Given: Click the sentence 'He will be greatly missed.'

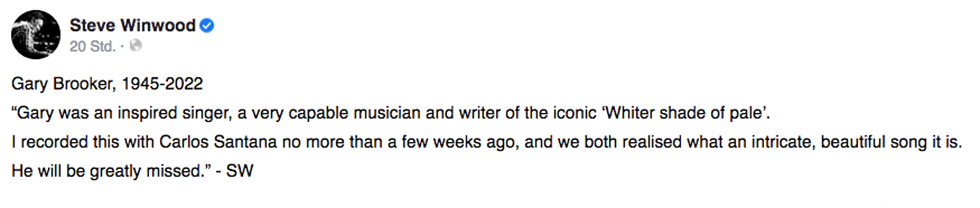Looking at the screenshot, I should click(109, 172).
